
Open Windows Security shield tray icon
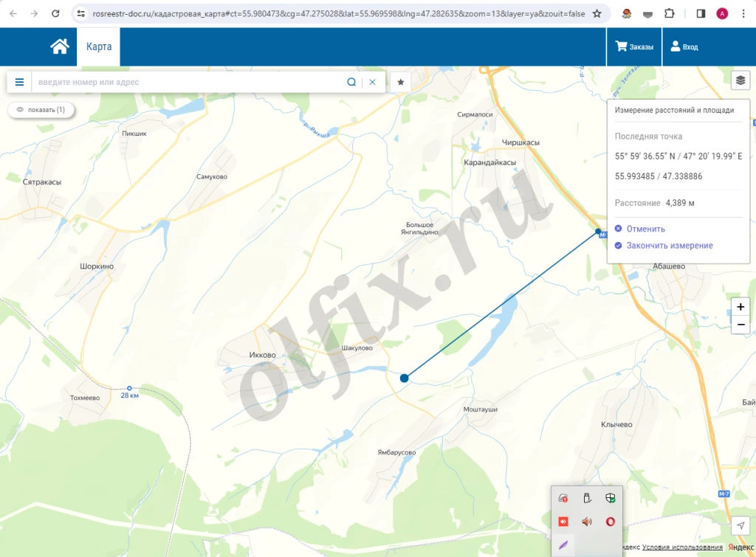[x=611, y=499]
